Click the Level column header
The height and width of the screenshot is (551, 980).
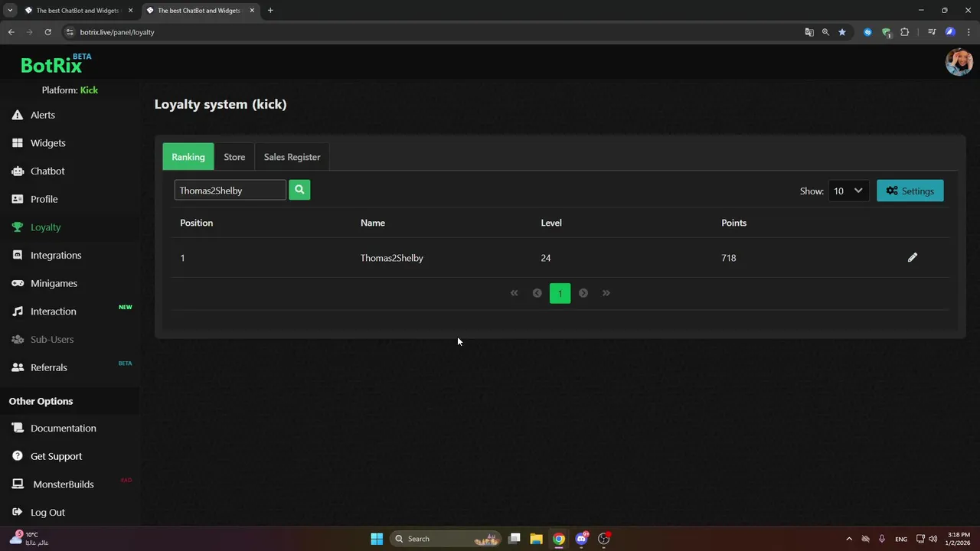[551, 223]
